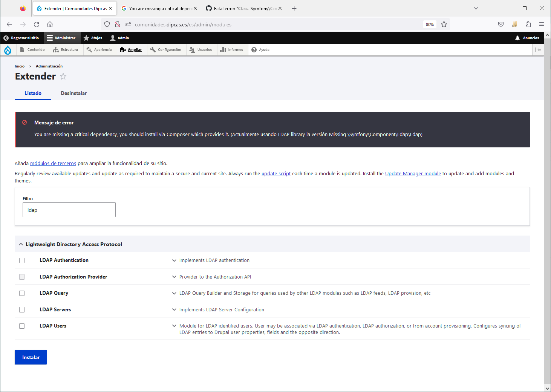Expand LDAP Users description details
551x392 pixels.
click(174, 326)
